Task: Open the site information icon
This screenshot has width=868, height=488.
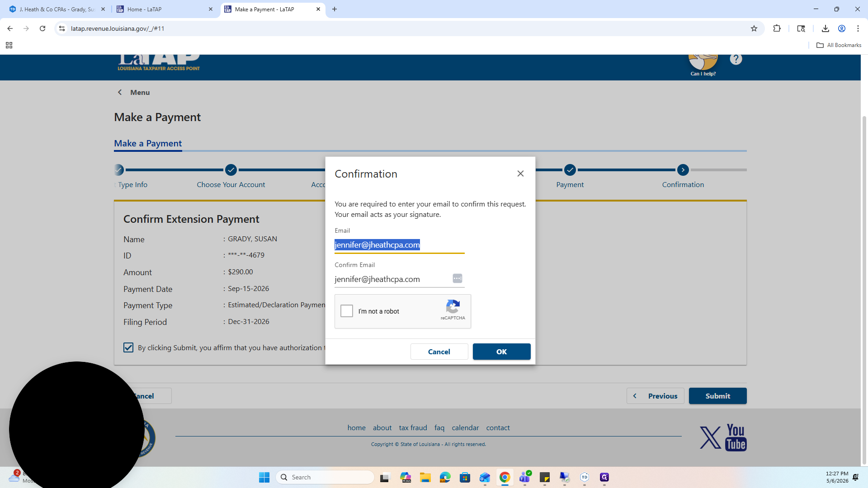Action: (x=62, y=28)
